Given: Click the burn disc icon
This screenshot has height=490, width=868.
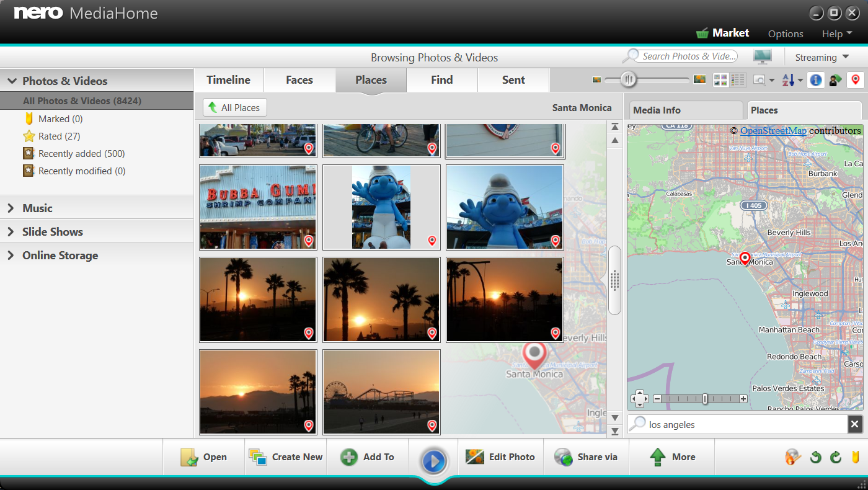Looking at the screenshot, I should tap(792, 457).
